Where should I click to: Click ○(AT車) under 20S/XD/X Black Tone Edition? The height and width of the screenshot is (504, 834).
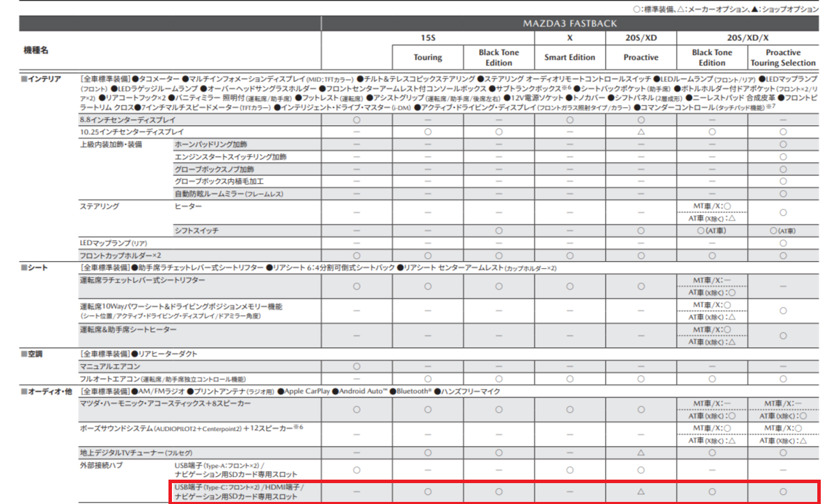pyautogui.click(x=711, y=230)
